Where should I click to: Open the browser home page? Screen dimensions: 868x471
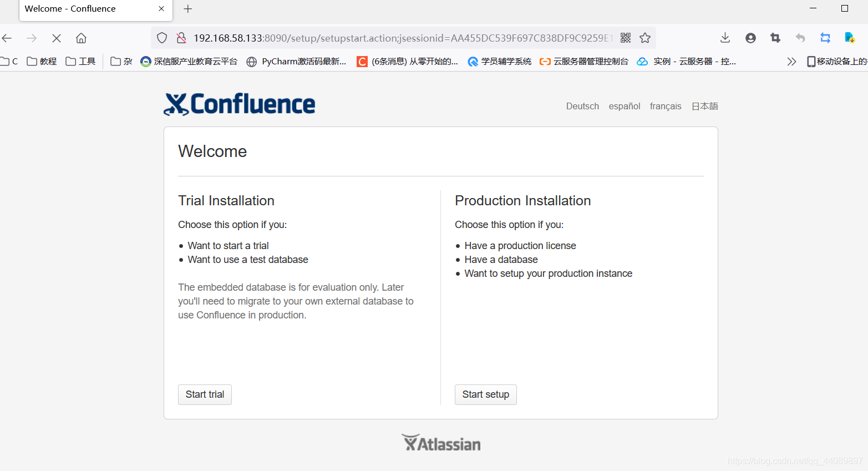click(x=81, y=38)
